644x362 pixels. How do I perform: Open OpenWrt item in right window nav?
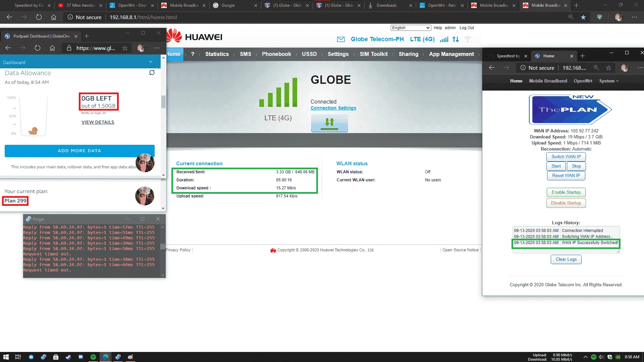coord(583,81)
